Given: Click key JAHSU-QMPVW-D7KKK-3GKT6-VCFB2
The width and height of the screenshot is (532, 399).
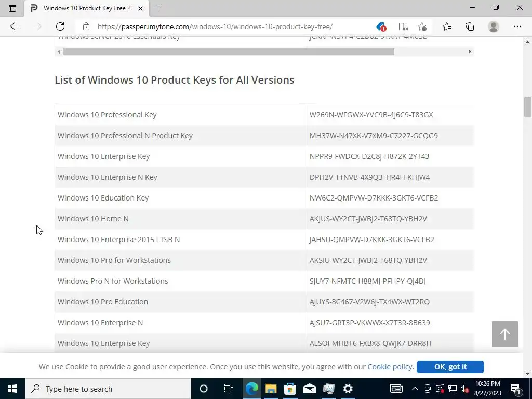Looking at the screenshot, I should pos(371,239).
